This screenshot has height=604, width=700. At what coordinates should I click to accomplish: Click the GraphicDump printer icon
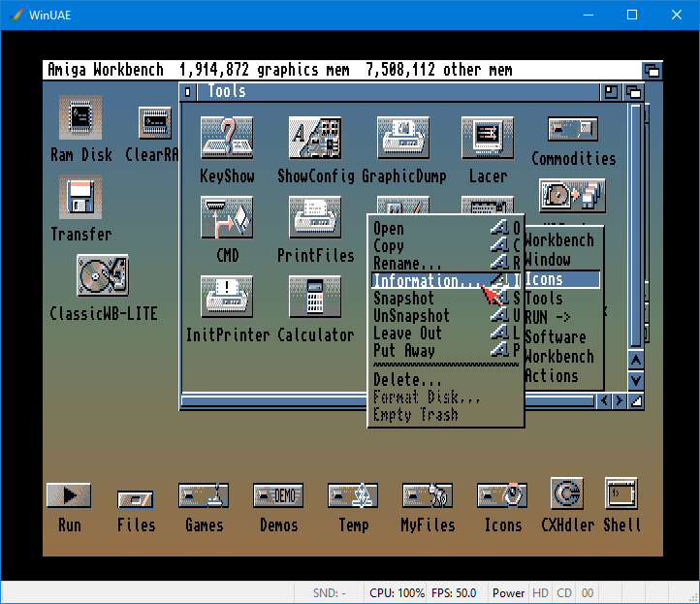(x=403, y=139)
